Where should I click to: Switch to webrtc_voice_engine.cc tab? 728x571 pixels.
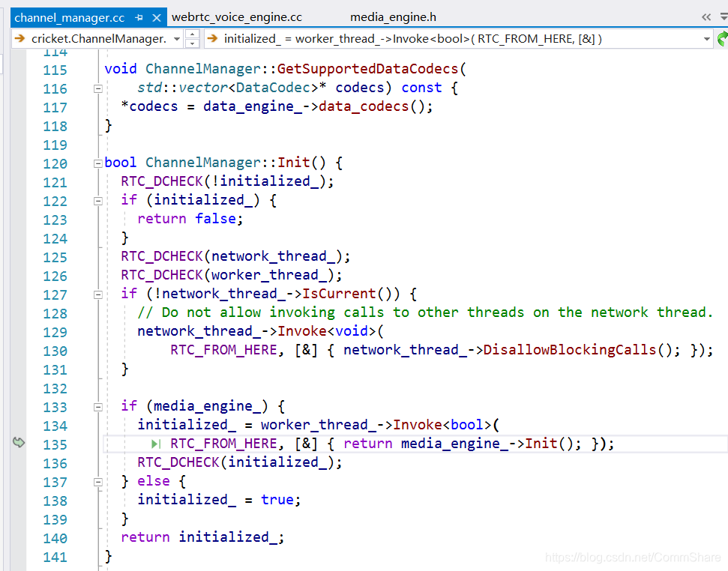237,17
